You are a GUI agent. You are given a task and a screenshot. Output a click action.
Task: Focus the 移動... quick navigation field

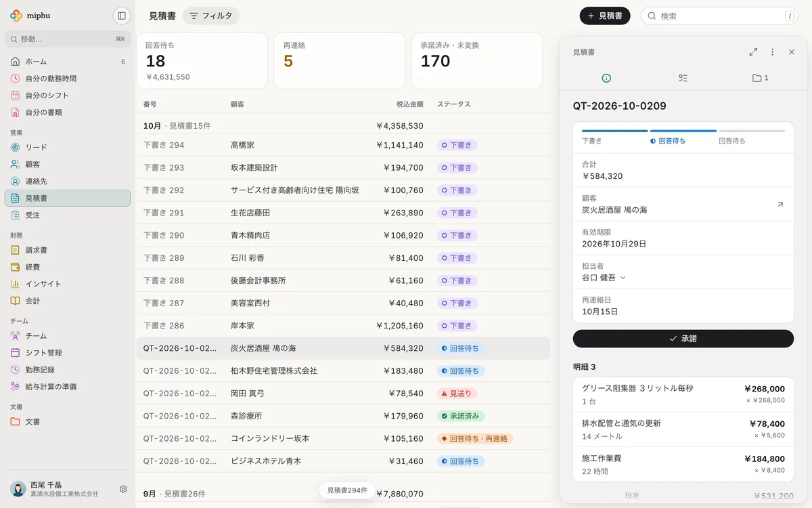(x=68, y=39)
